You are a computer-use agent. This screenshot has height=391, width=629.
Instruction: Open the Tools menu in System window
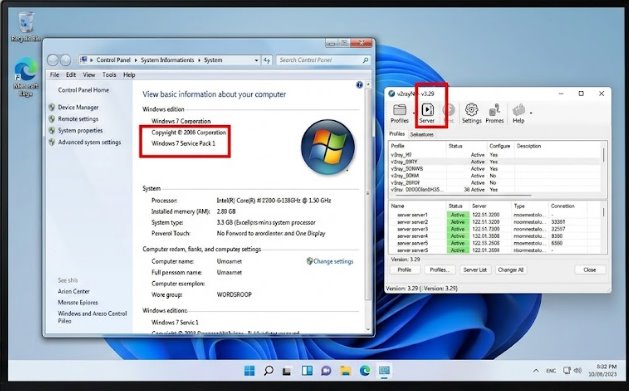(x=109, y=75)
